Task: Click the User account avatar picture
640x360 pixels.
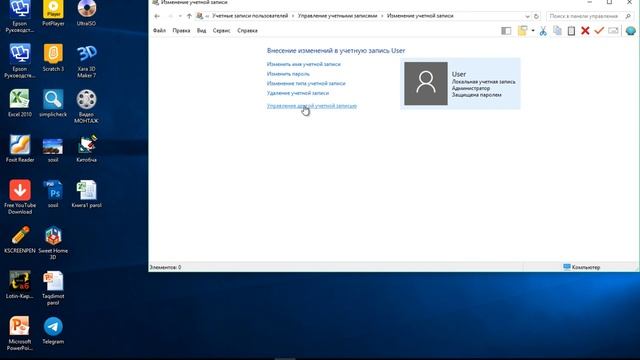Action: point(426,83)
